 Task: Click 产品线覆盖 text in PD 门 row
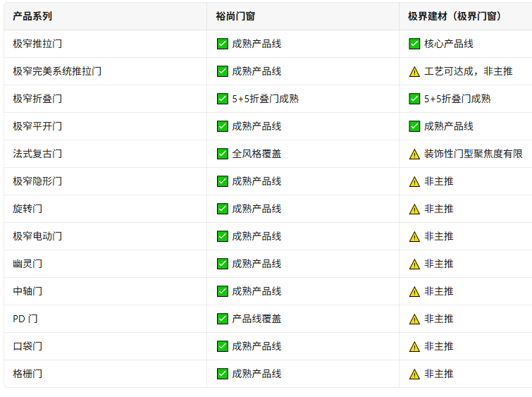256,319
